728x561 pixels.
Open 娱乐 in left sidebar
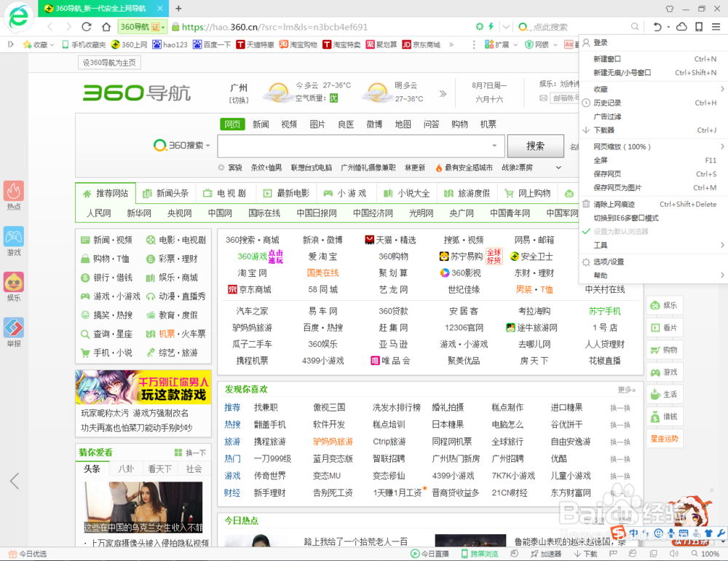pyautogui.click(x=14, y=286)
